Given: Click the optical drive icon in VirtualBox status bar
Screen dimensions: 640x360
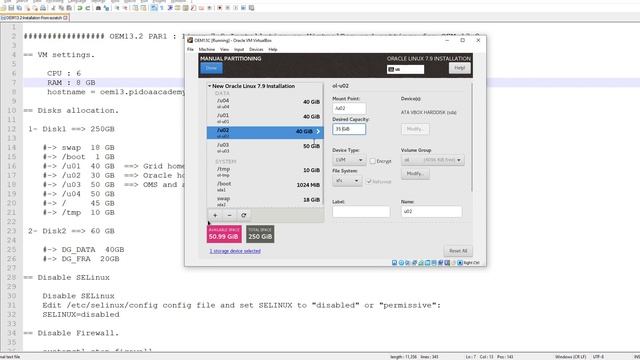Looking at the screenshot, I should pos(401,263).
